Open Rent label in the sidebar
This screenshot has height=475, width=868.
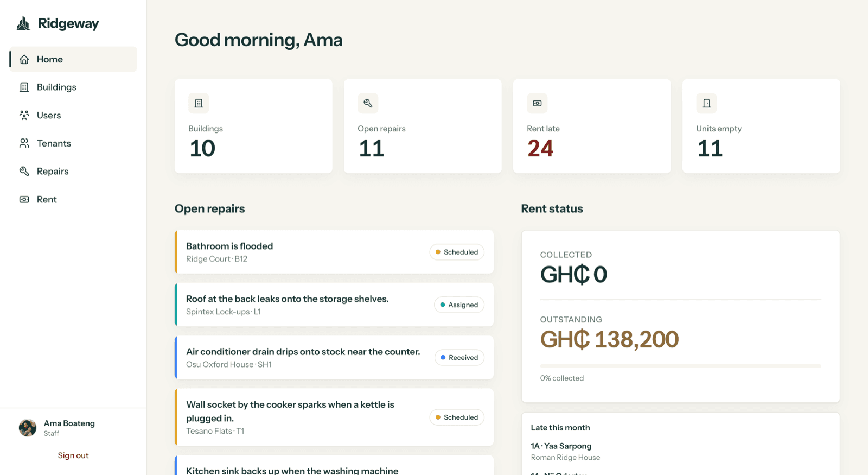tap(47, 199)
